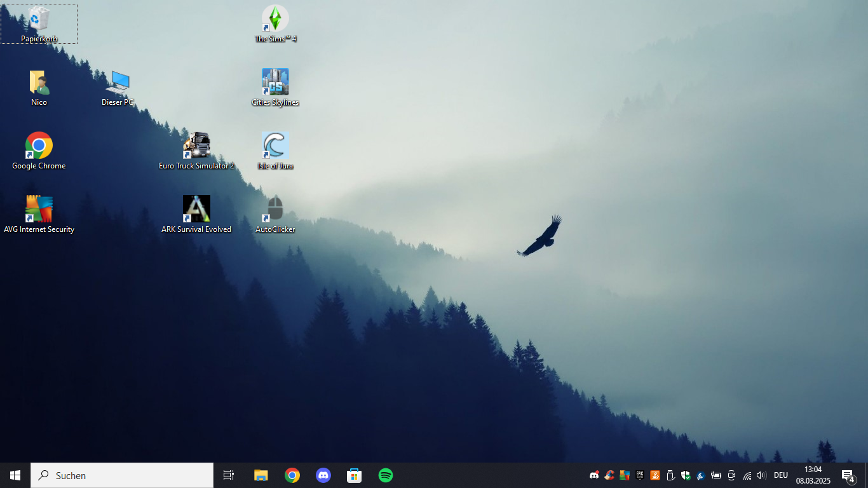
Task: Open Discord from the taskbar
Action: (x=323, y=475)
